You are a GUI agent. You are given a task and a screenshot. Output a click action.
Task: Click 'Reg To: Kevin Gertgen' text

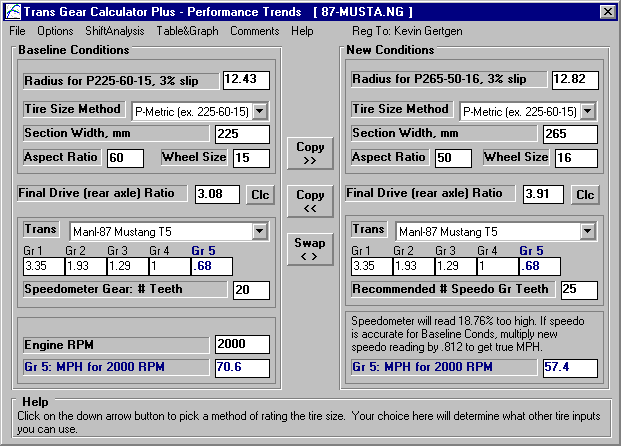[x=407, y=31]
